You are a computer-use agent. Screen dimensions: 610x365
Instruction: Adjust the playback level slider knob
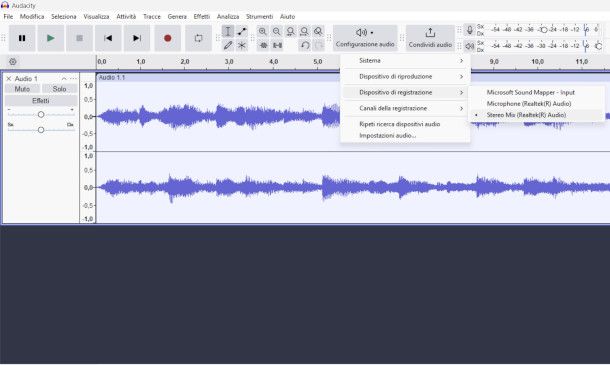coord(598,46)
